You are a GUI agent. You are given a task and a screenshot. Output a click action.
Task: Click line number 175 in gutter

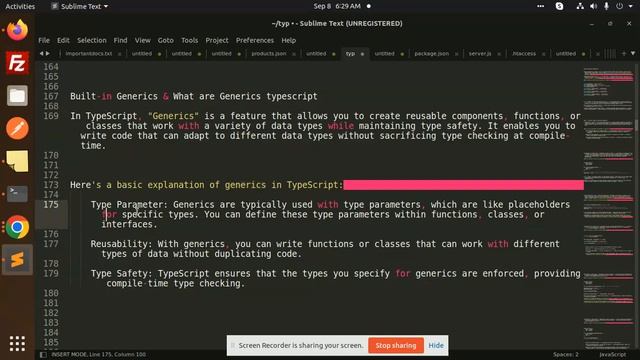[x=51, y=204]
